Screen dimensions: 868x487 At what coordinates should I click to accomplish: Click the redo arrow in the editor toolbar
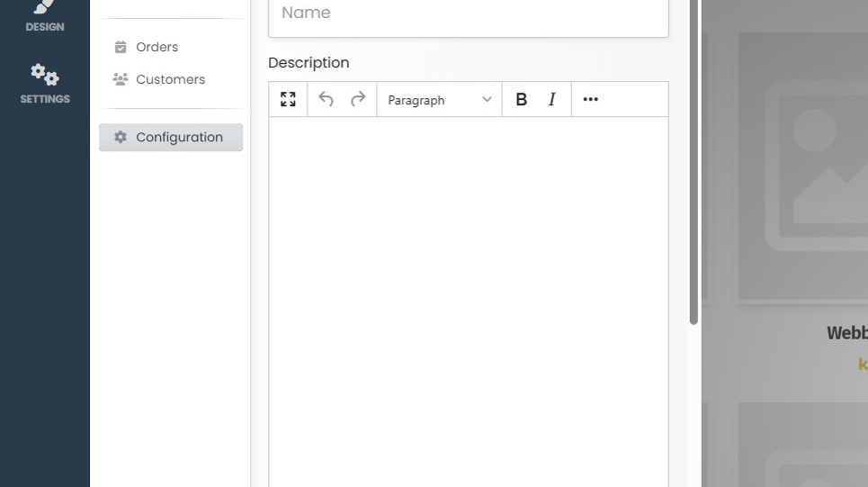[358, 100]
